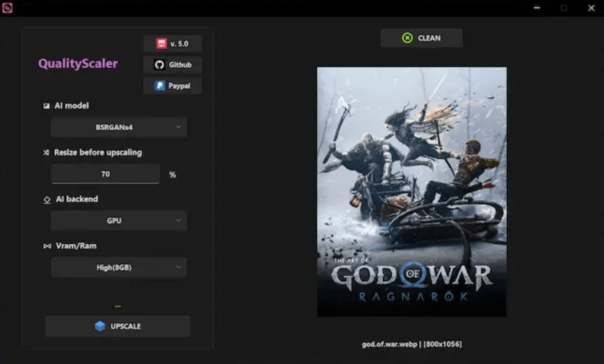Click the God of War preview image
Image resolution: width=604 pixels, height=364 pixels.
point(412,192)
